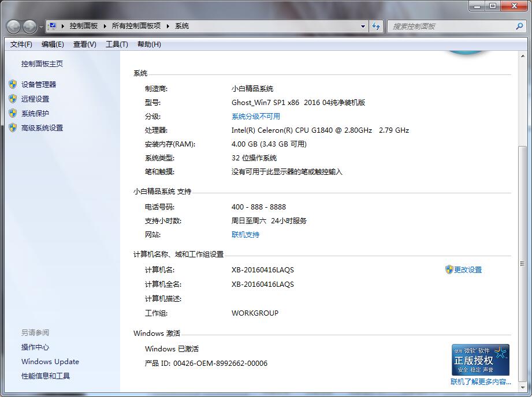Image resolution: width=532 pixels, height=397 pixels.
Task: Click the forward navigation arrow
Action: [x=28, y=26]
